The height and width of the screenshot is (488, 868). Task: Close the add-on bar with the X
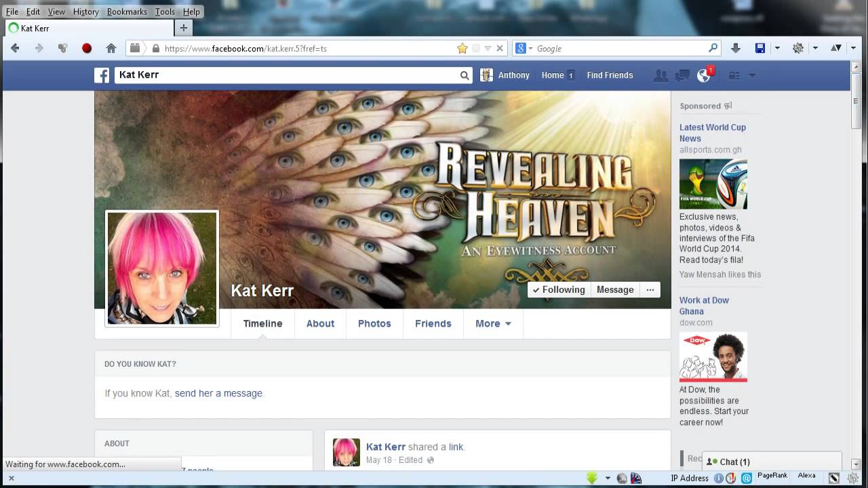click(11, 478)
